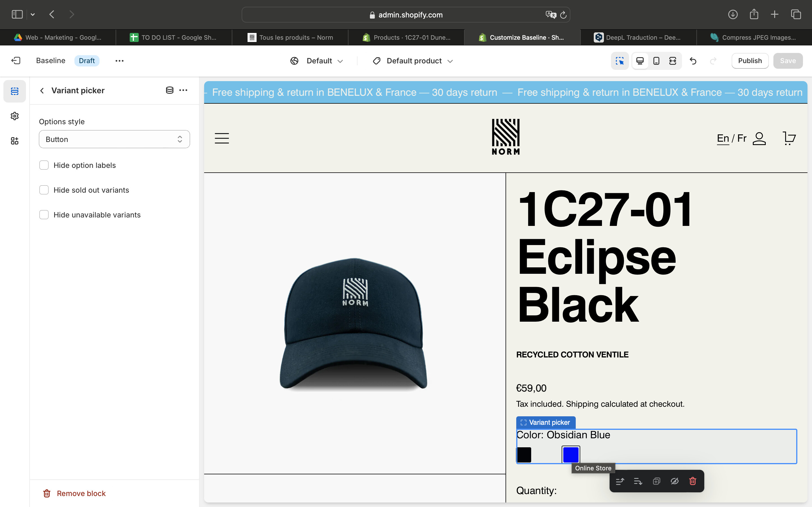Image resolution: width=812 pixels, height=507 pixels.
Task: Switch to fullscreen preview icon
Action: (x=672, y=61)
